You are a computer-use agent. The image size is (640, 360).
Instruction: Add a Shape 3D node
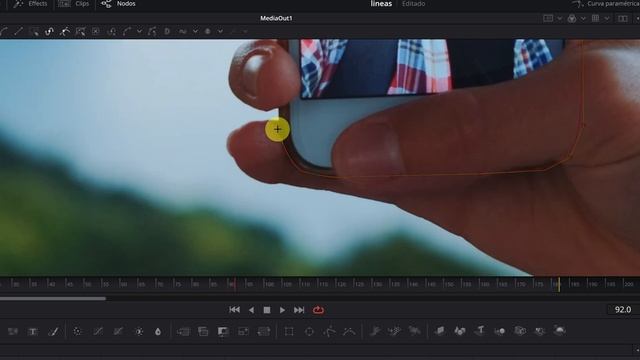pyautogui.click(x=460, y=331)
